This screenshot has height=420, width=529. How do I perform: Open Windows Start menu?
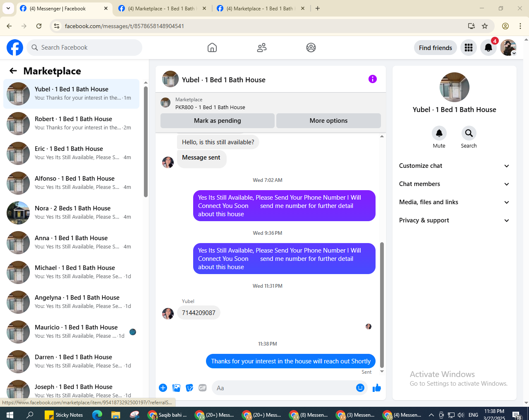(x=10, y=415)
